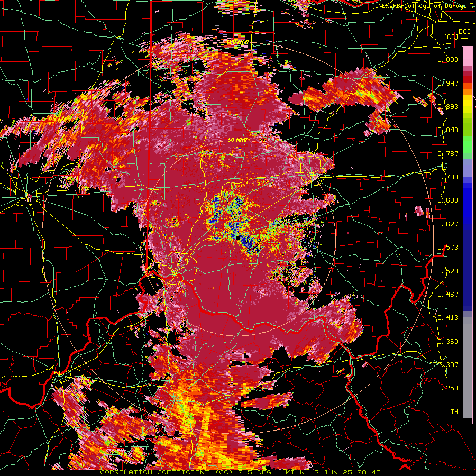Select the 0.787 legend value
Screen dimensions: 476x476
click(448, 153)
